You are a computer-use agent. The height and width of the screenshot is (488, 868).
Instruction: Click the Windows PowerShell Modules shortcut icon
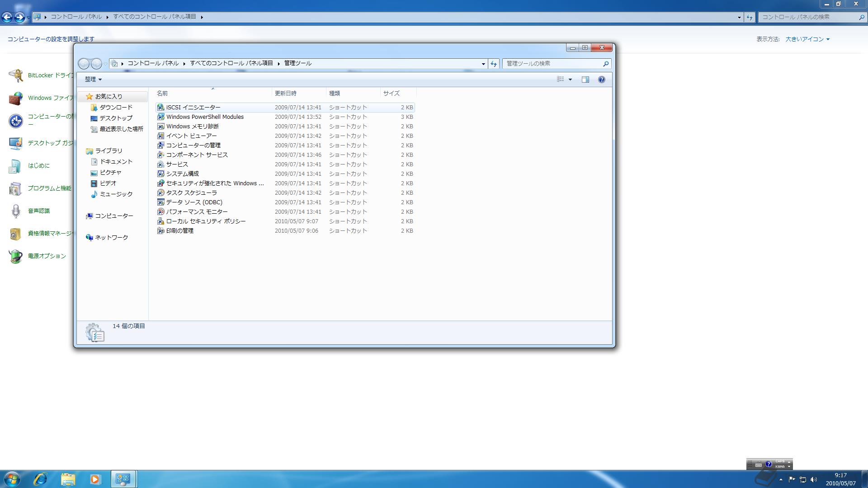[160, 117]
